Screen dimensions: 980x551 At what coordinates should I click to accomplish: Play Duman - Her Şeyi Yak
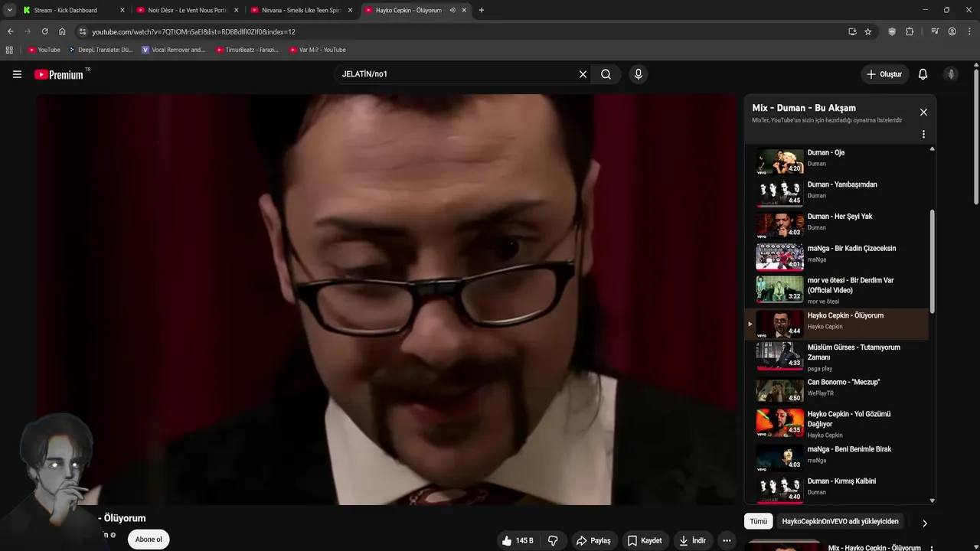tap(837, 226)
